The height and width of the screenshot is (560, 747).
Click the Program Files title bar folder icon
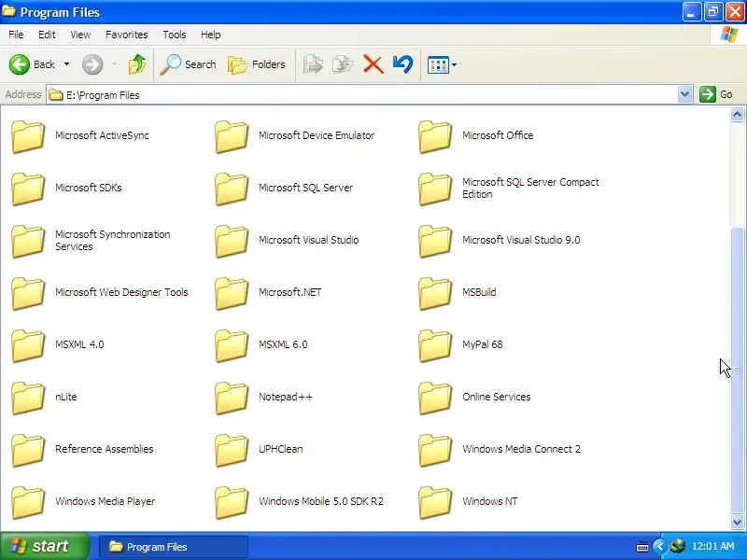[x=8, y=11]
